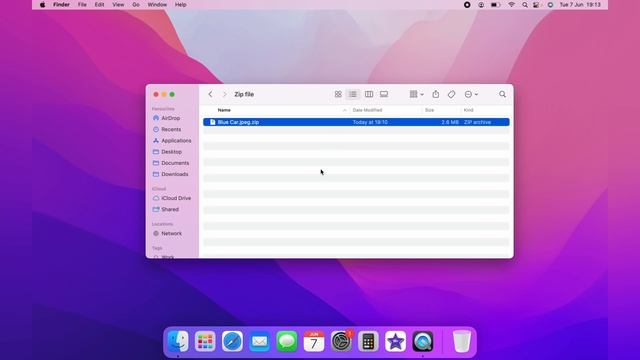This screenshot has height=360, width=640.
Task: Open Calendar from the Dock
Action: coord(314,341)
